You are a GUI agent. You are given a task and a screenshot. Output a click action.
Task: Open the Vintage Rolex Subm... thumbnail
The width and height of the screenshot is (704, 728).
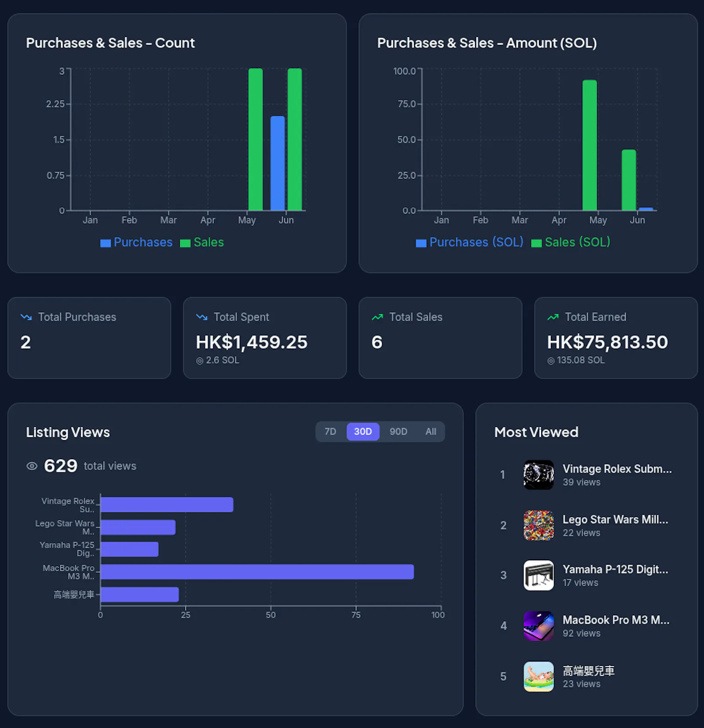point(539,475)
